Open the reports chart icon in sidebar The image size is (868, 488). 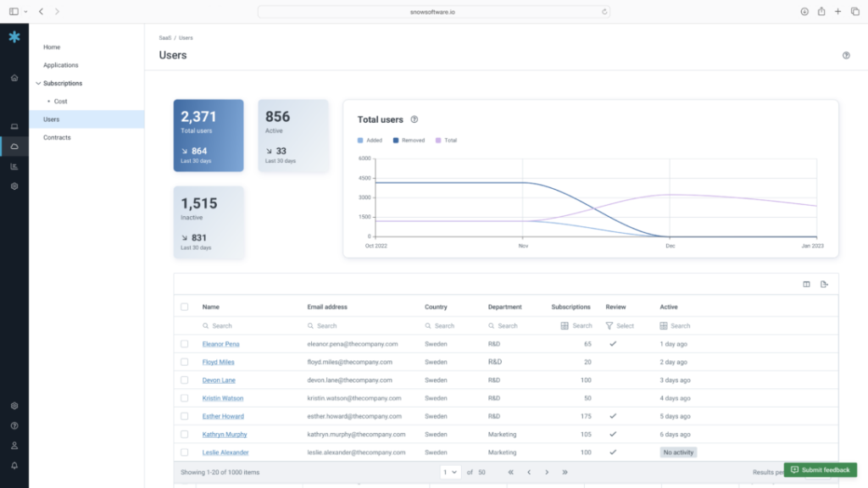(x=14, y=166)
